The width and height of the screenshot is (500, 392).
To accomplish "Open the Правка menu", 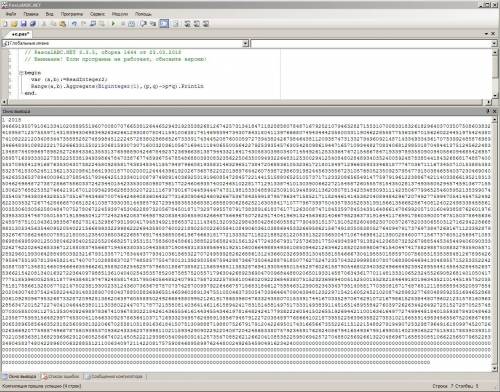I will point(31,14).
